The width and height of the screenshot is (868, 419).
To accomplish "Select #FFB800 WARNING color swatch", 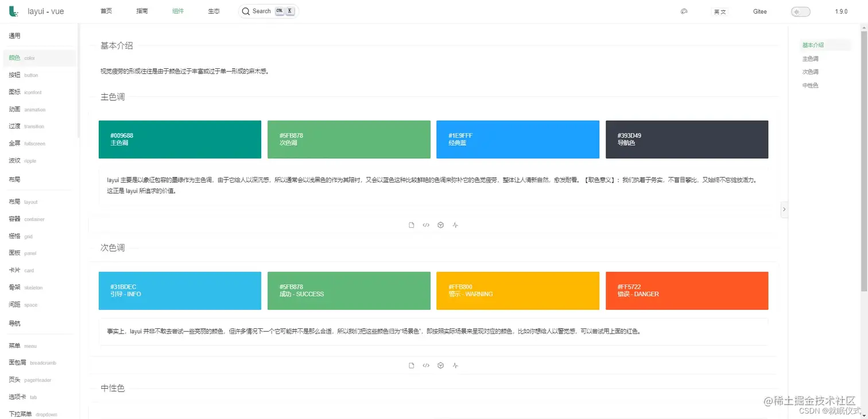I will (x=518, y=291).
